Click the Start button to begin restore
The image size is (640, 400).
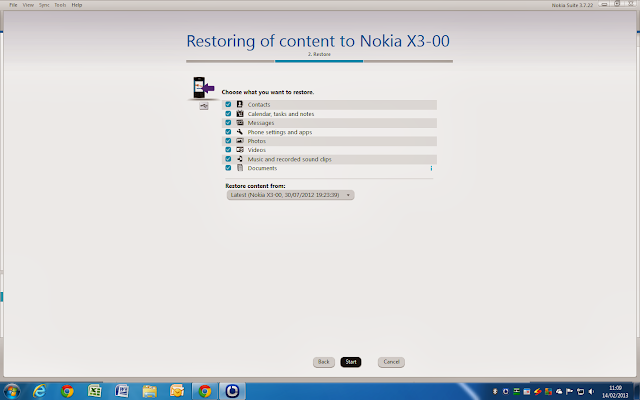point(351,362)
